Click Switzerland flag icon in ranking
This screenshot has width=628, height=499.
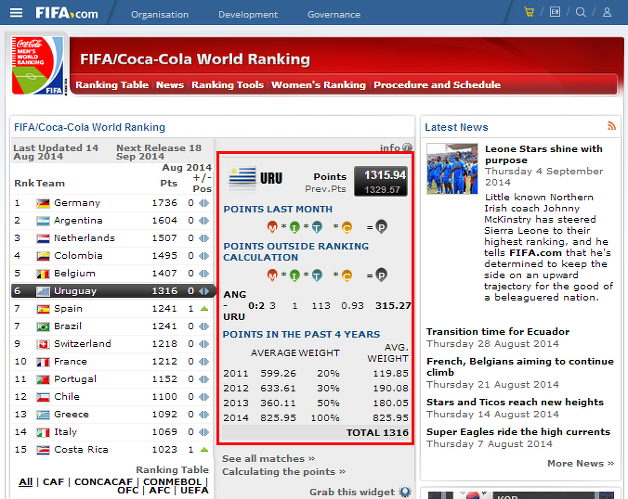click(43, 344)
